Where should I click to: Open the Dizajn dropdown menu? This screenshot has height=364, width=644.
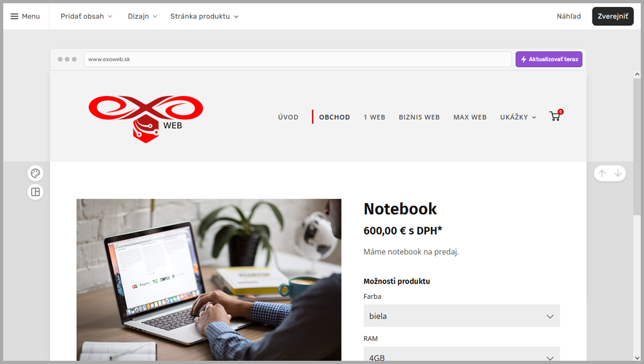click(142, 16)
